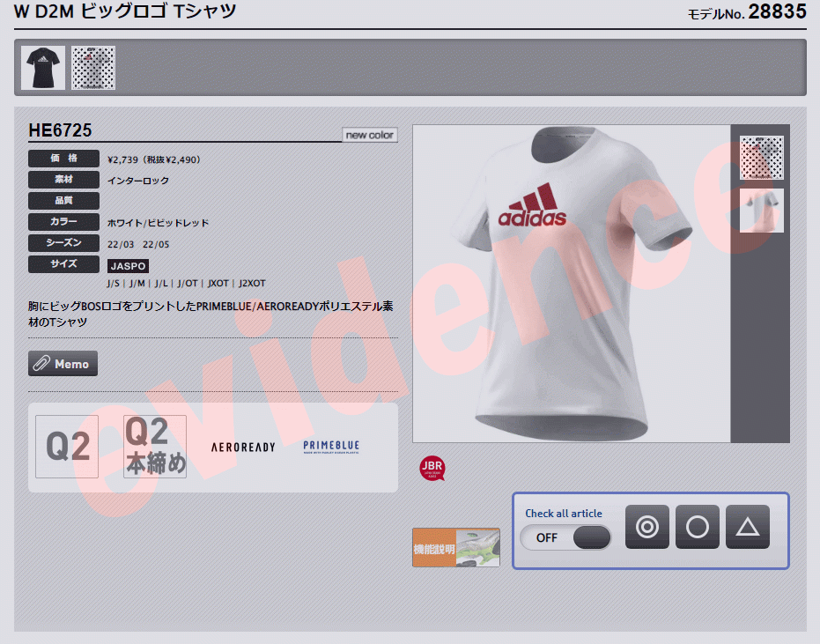Viewport: 820px width, 644px height.
Task: Click the AEROREADY logo
Action: [x=243, y=448]
